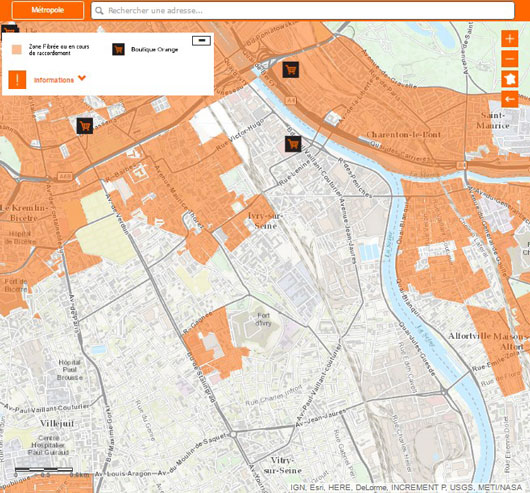The height and width of the screenshot is (493, 530).
Task: Select Boutique Orange marker near Rue Lénine
Action: (x=293, y=144)
